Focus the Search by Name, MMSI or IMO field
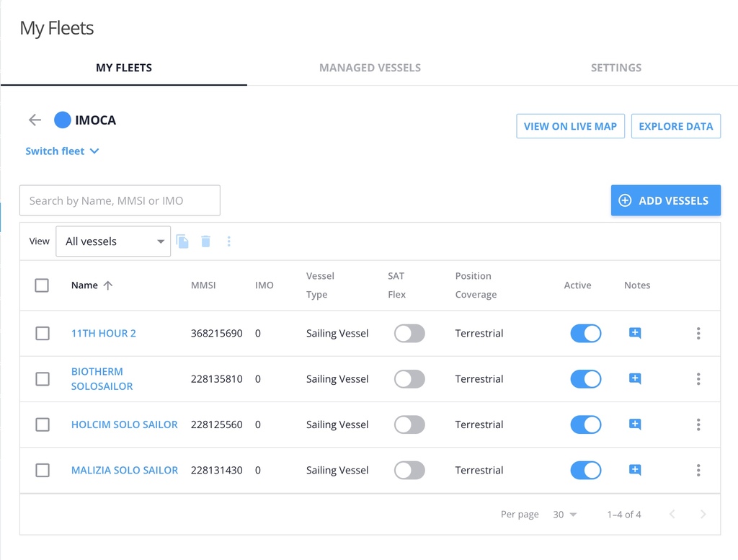The width and height of the screenshot is (738, 560). click(120, 200)
